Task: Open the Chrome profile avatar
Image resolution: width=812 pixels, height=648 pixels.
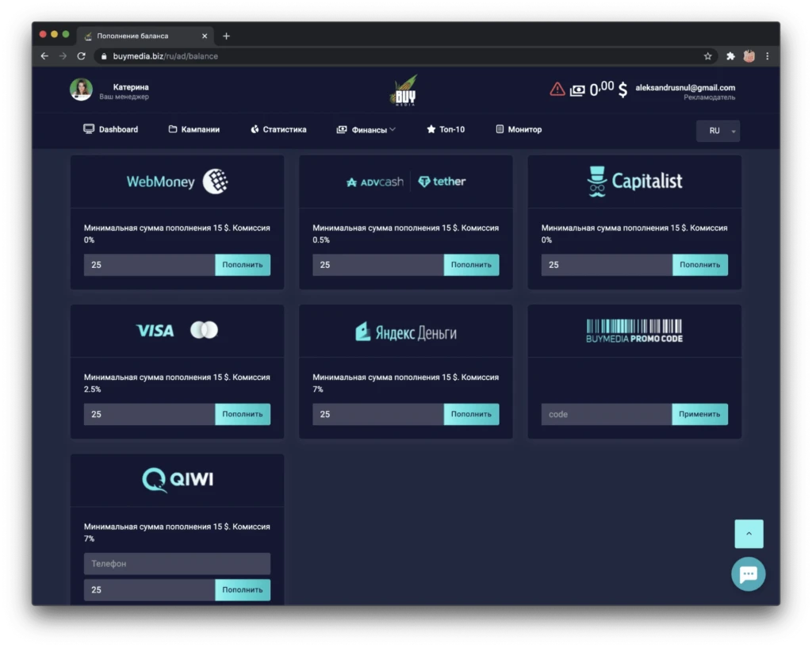Action: click(749, 56)
